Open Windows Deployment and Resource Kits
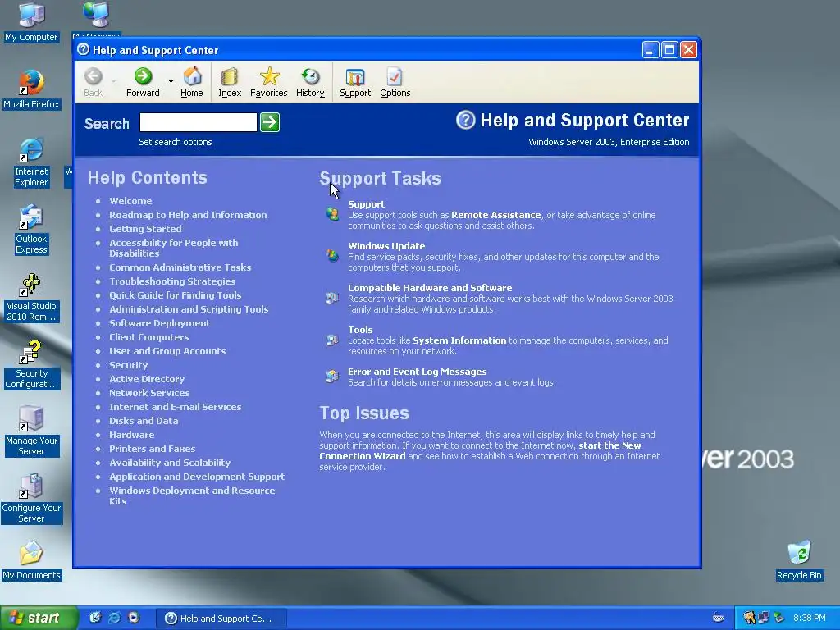 point(192,495)
